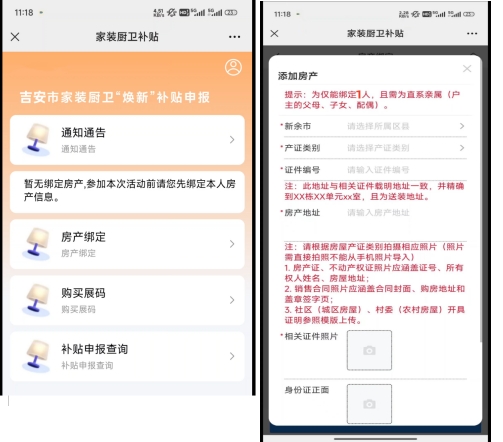The height and width of the screenshot is (442, 503).
Task: Tap camera icon to upload 相关证件照片
Action: 369,350
